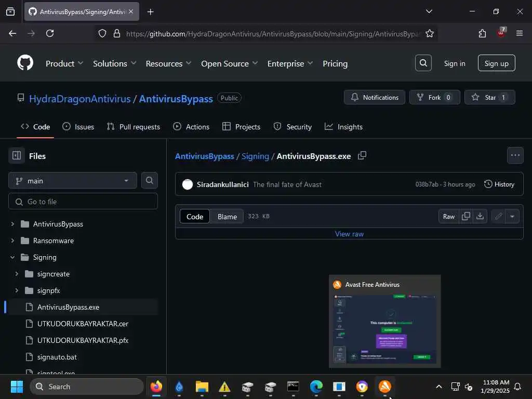Select the Code view toggle

click(x=195, y=217)
